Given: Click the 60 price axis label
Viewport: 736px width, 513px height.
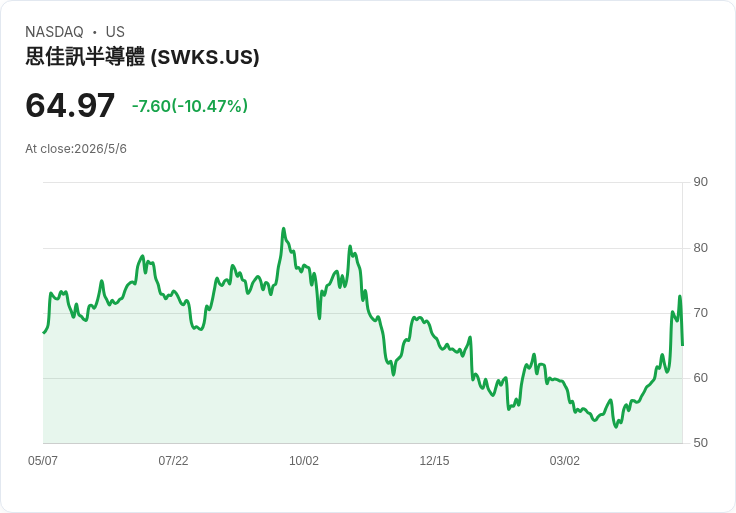Looking at the screenshot, I should tap(700, 378).
